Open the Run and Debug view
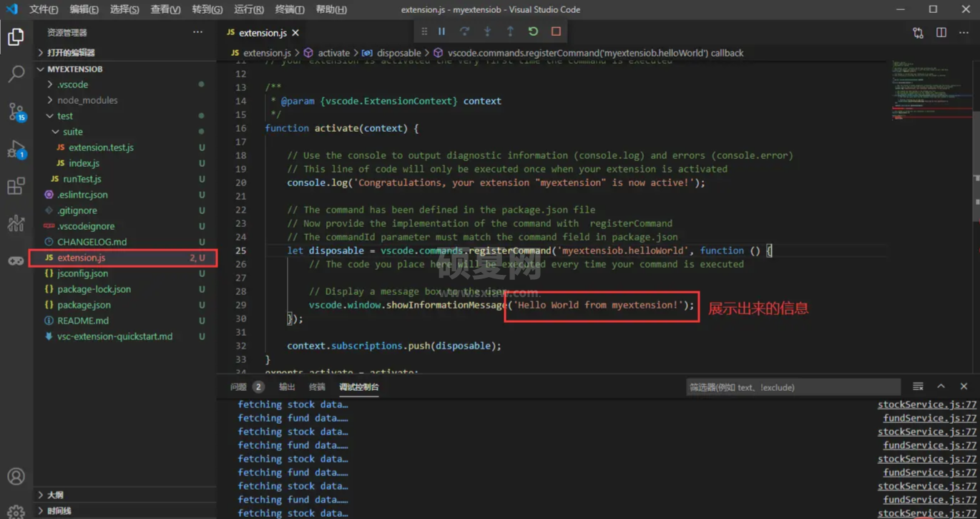Image resolution: width=980 pixels, height=519 pixels. (x=16, y=150)
